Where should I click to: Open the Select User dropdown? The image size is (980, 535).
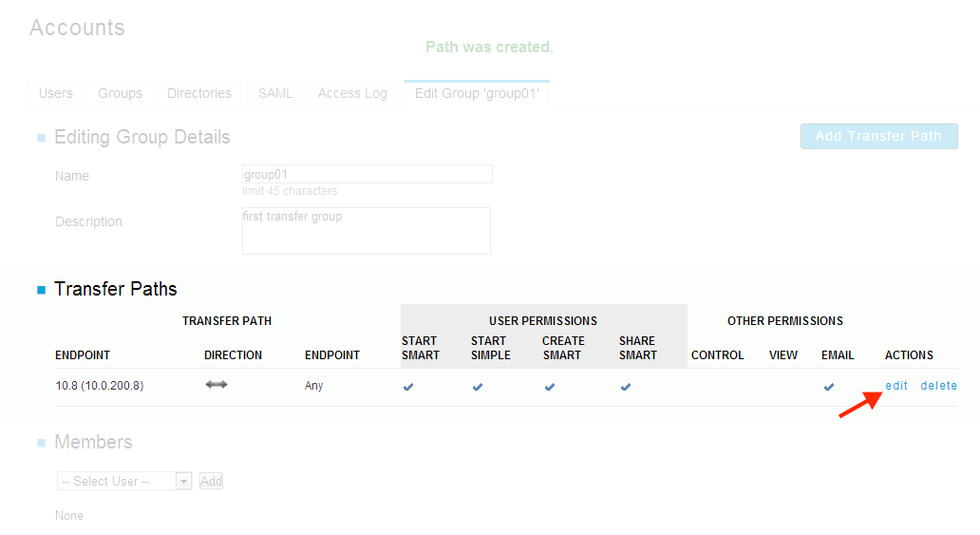point(124,481)
